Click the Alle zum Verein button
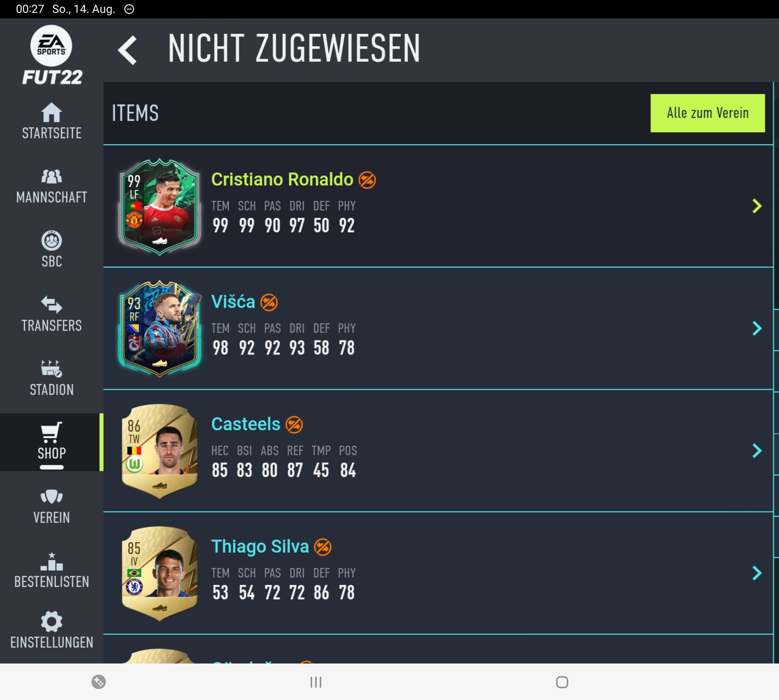This screenshot has height=700, width=779. click(x=707, y=113)
